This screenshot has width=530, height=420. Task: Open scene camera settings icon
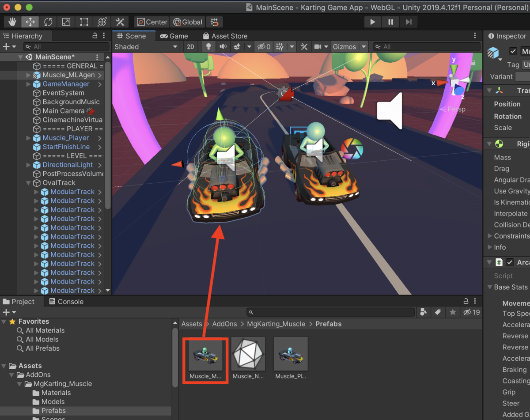click(318, 47)
